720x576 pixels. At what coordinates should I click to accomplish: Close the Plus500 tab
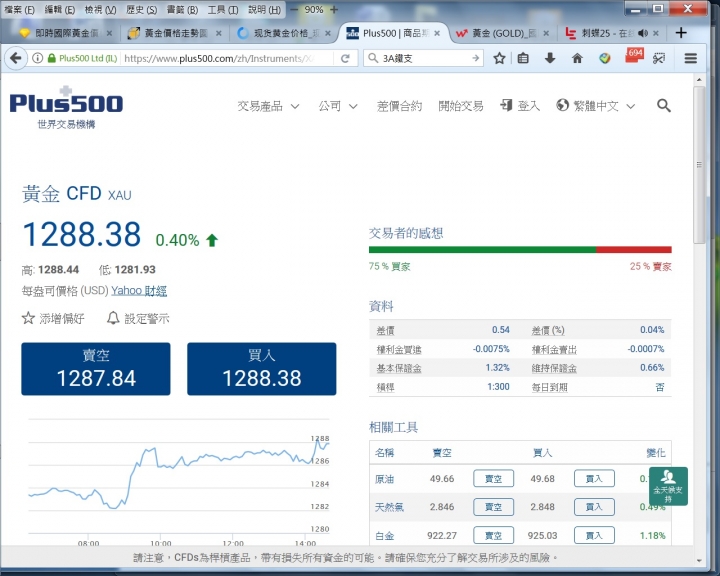(437, 33)
